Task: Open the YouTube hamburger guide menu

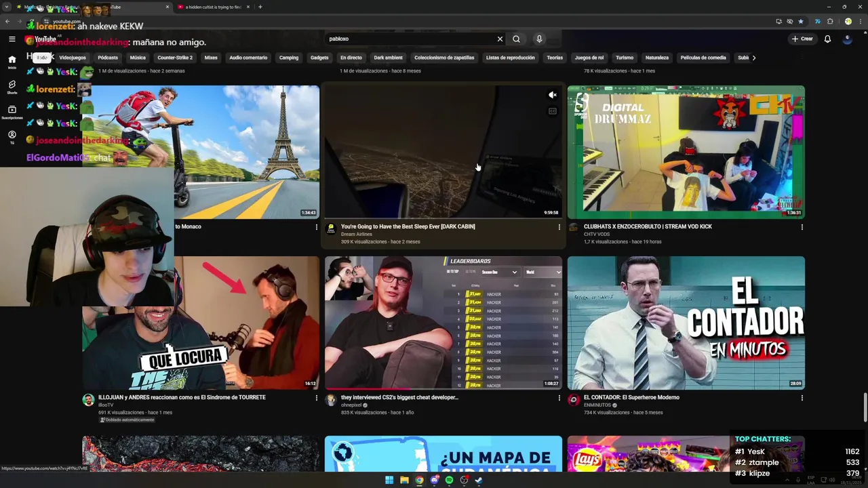Action: (12, 39)
